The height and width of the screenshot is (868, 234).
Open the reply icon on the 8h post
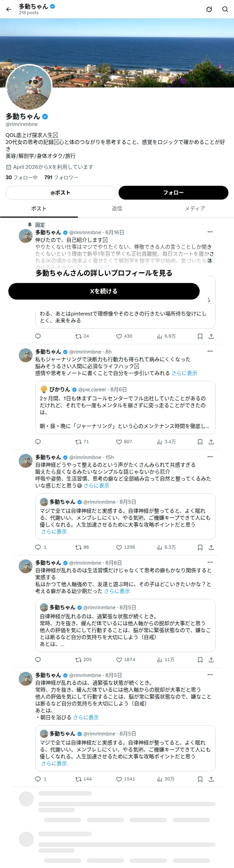tap(38, 442)
